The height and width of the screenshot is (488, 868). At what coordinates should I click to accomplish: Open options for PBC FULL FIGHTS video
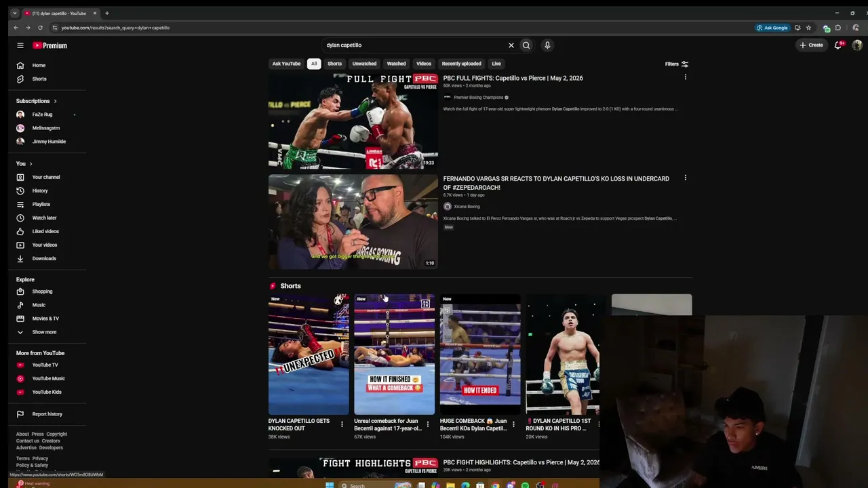685,77
